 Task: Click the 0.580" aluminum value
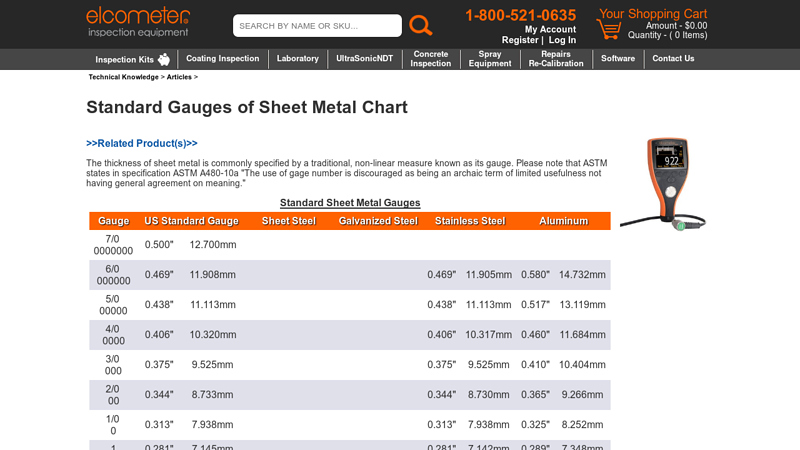click(535, 275)
